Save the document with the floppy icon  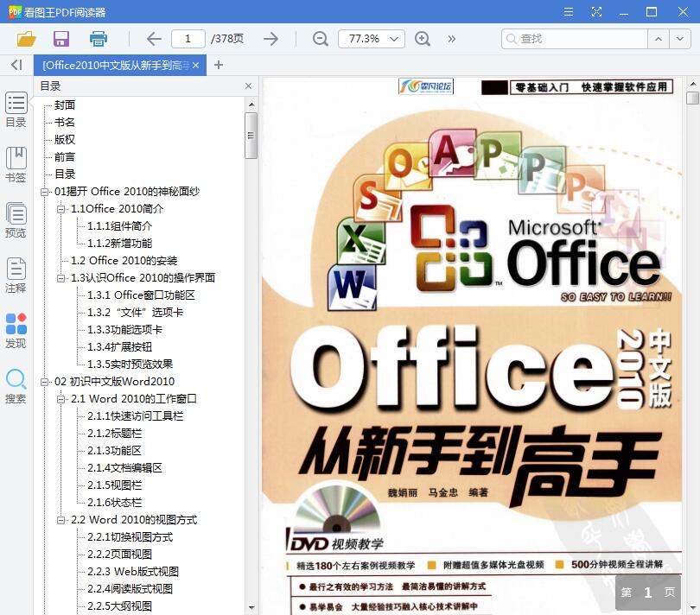point(61,39)
